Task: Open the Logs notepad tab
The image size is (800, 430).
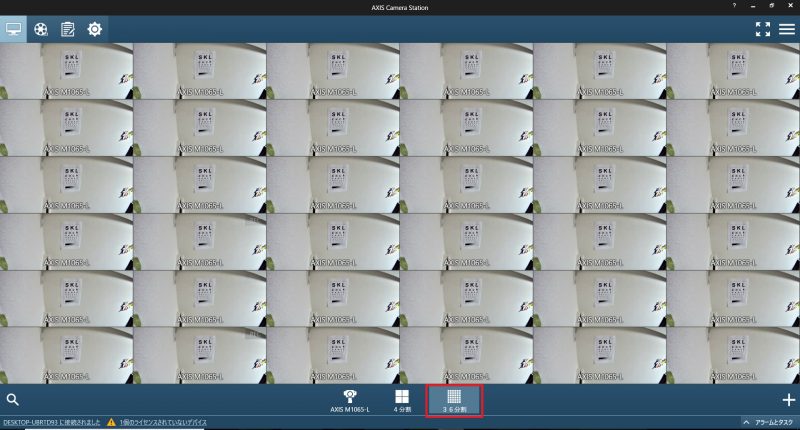Action: (67, 30)
